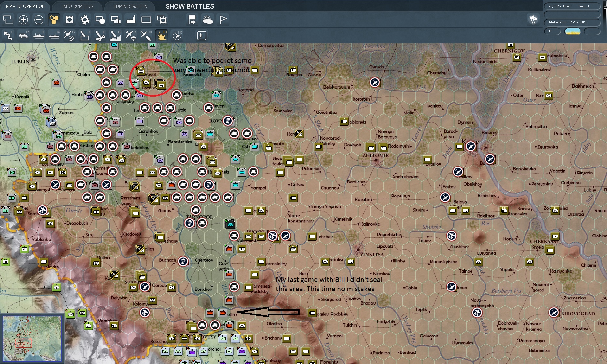Open the air battle marker at Novo-archangelsk
607x364 pixels.
(x=477, y=312)
